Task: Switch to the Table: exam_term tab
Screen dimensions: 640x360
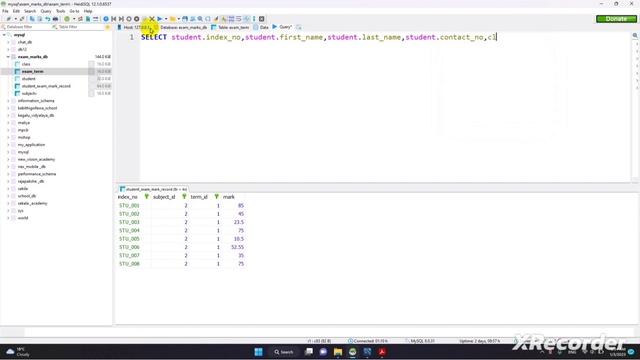Action: (x=230, y=27)
